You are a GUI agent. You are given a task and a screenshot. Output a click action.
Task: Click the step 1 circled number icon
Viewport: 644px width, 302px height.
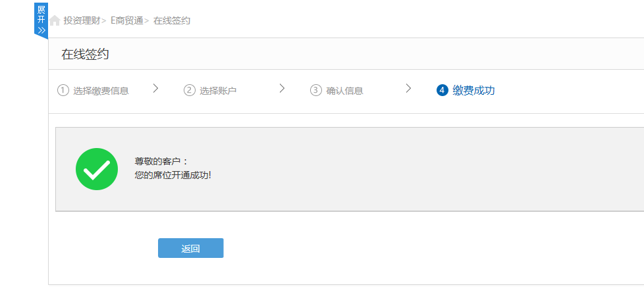(63, 90)
